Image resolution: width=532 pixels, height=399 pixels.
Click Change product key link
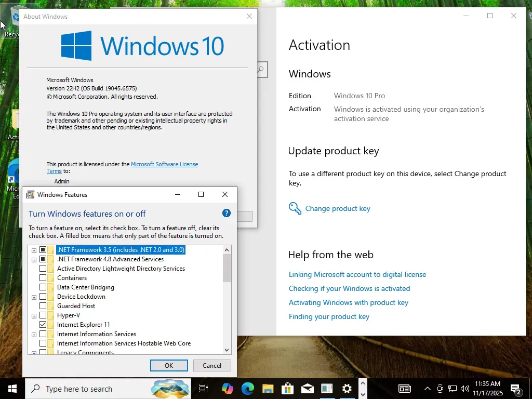[338, 208]
